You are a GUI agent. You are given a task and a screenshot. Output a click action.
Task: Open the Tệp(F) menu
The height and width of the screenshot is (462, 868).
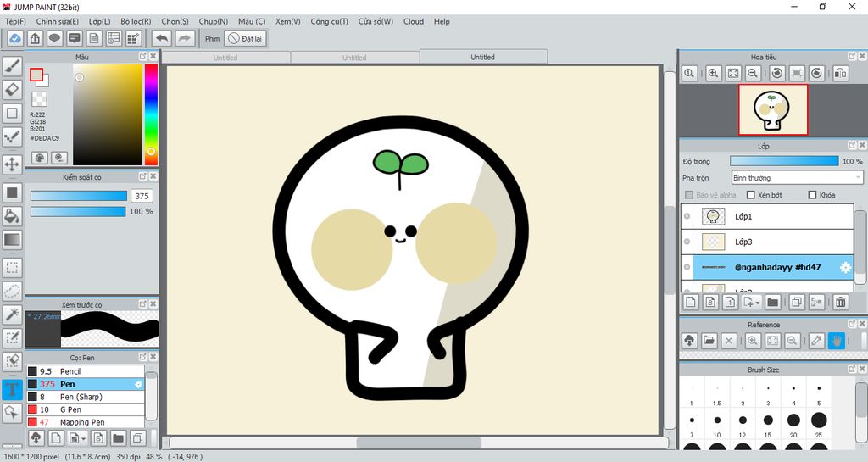(15, 21)
